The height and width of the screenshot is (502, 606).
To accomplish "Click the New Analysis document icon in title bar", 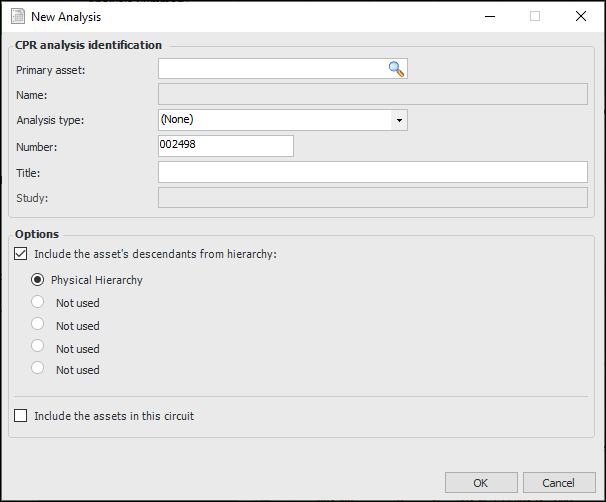I will point(17,16).
